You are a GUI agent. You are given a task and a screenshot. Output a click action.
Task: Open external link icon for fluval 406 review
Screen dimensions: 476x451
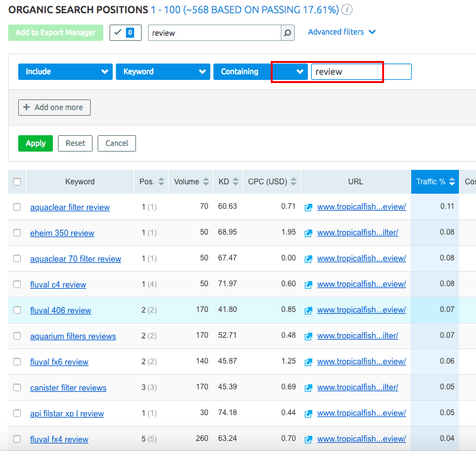point(309,311)
